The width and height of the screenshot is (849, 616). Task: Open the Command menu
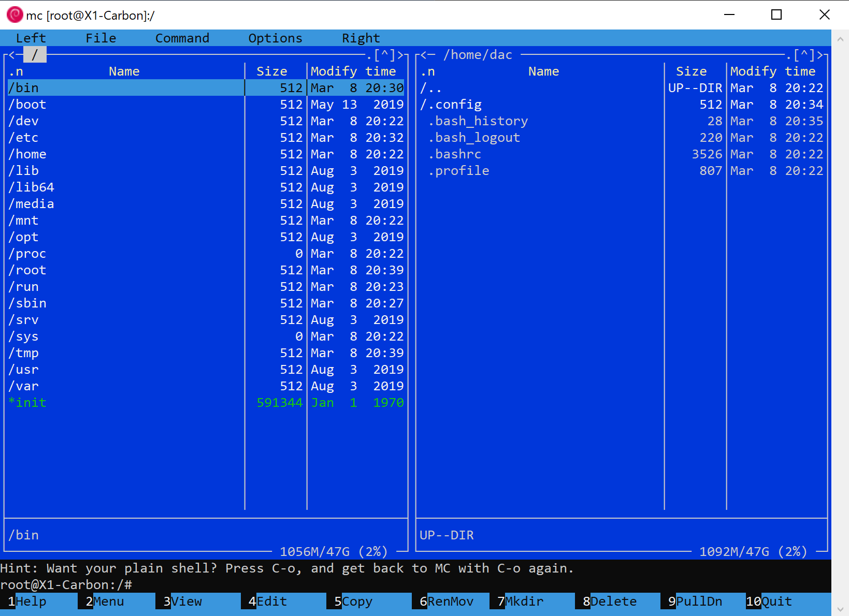[x=182, y=38]
